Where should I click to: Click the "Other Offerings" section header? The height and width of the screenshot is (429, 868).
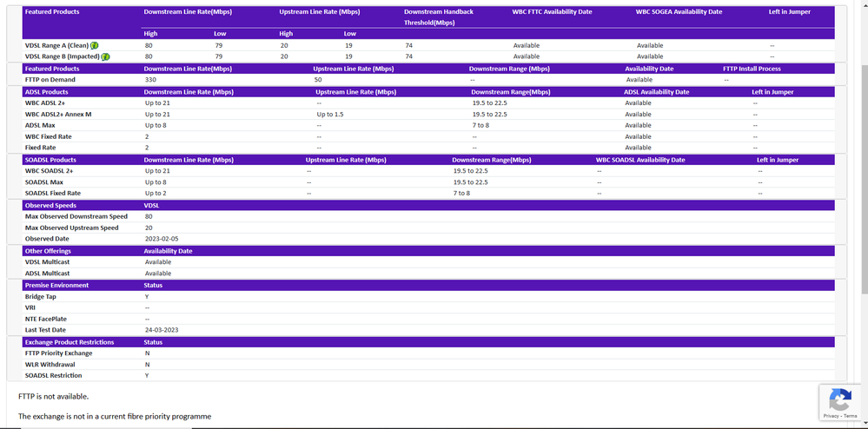[48, 251]
